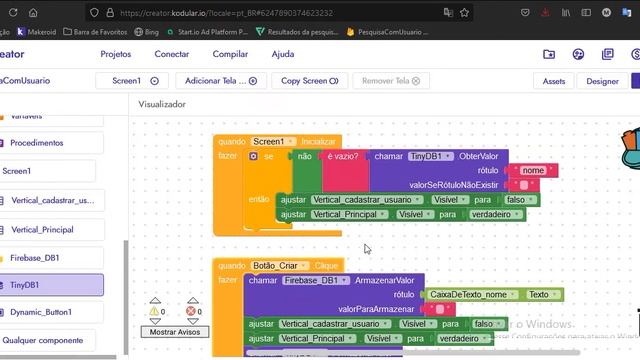Screen dimensions: 640x360
Task: Click the workspace horizontal scrollbar
Action: (412, 352)
